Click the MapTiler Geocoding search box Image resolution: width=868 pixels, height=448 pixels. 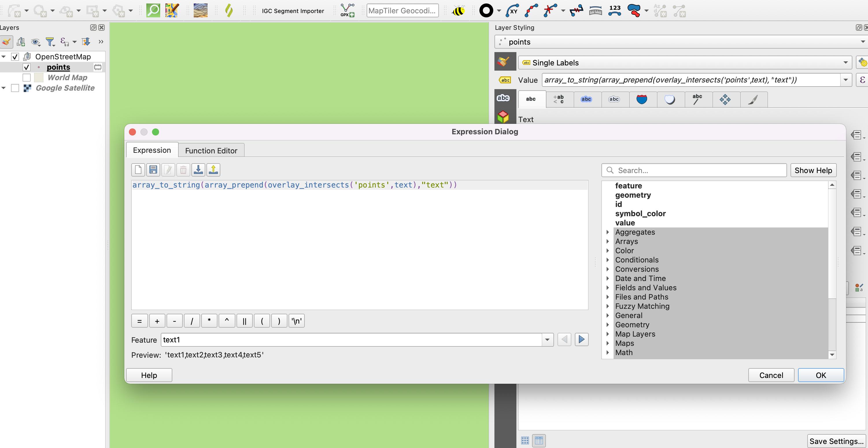click(x=402, y=10)
